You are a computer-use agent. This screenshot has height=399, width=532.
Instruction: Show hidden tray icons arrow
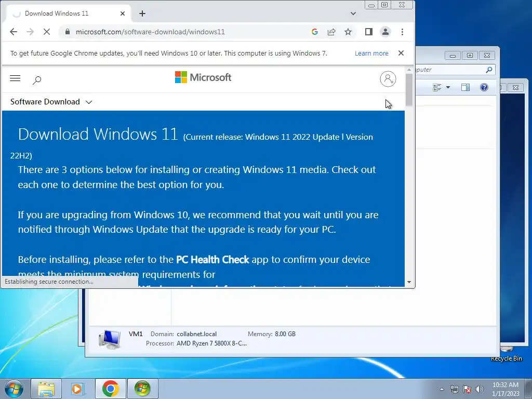pyautogui.click(x=442, y=389)
